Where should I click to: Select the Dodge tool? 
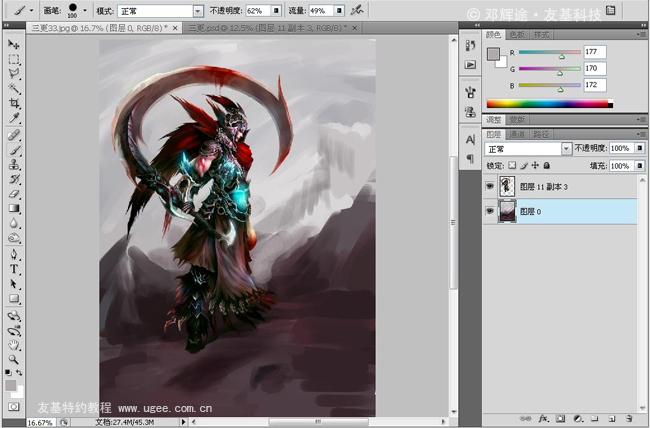(14, 238)
